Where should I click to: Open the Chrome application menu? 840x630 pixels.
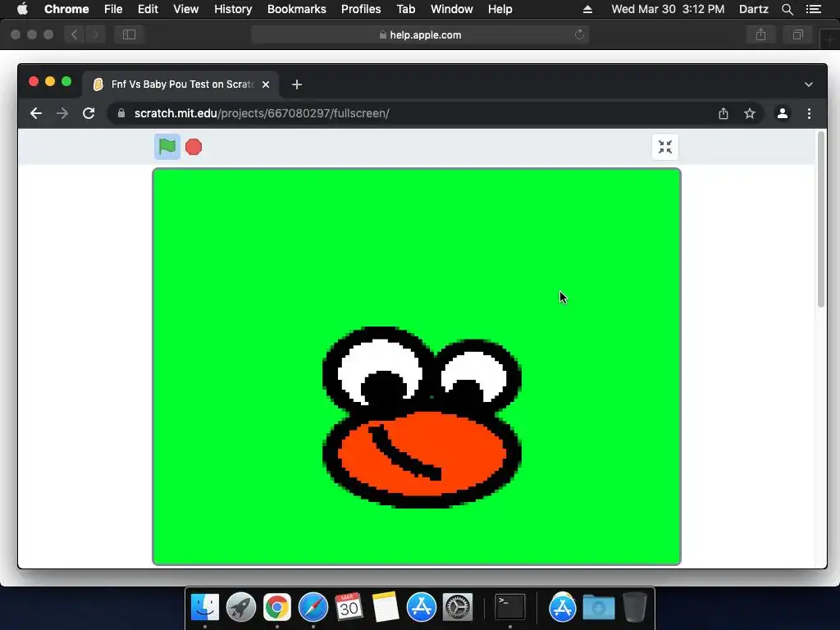(66, 9)
